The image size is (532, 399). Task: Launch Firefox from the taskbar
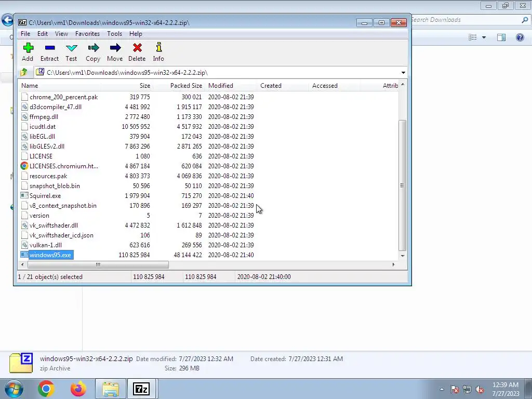pos(78,389)
